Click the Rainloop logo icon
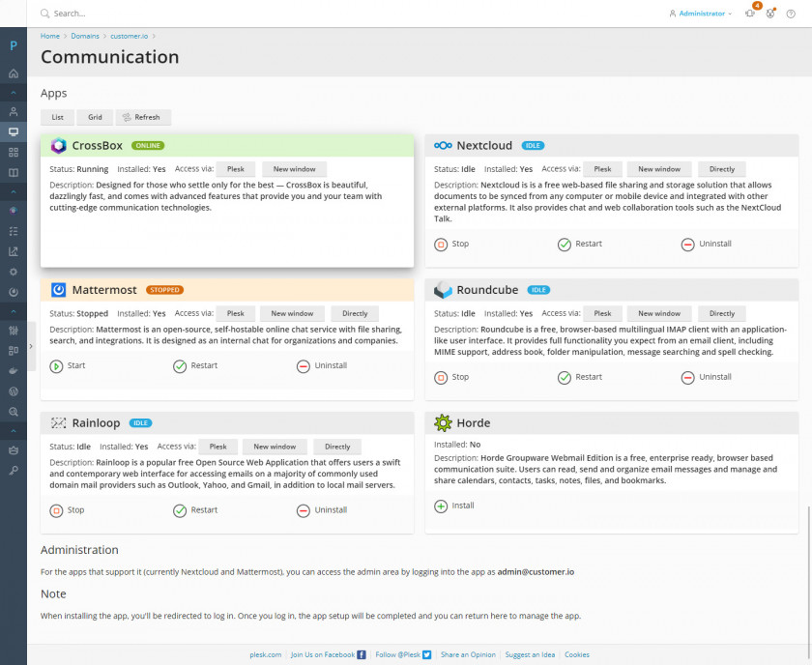Image resolution: width=812 pixels, height=665 pixels. pyautogui.click(x=59, y=423)
